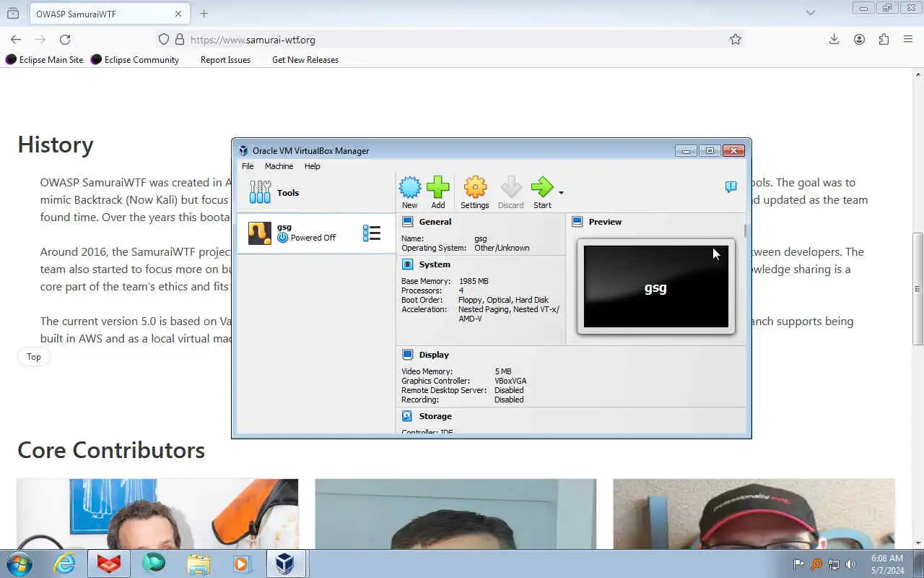The image size is (924, 578).
Task: Open the Help menu in VirtualBox
Action: pyautogui.click(x=312, y=166)
